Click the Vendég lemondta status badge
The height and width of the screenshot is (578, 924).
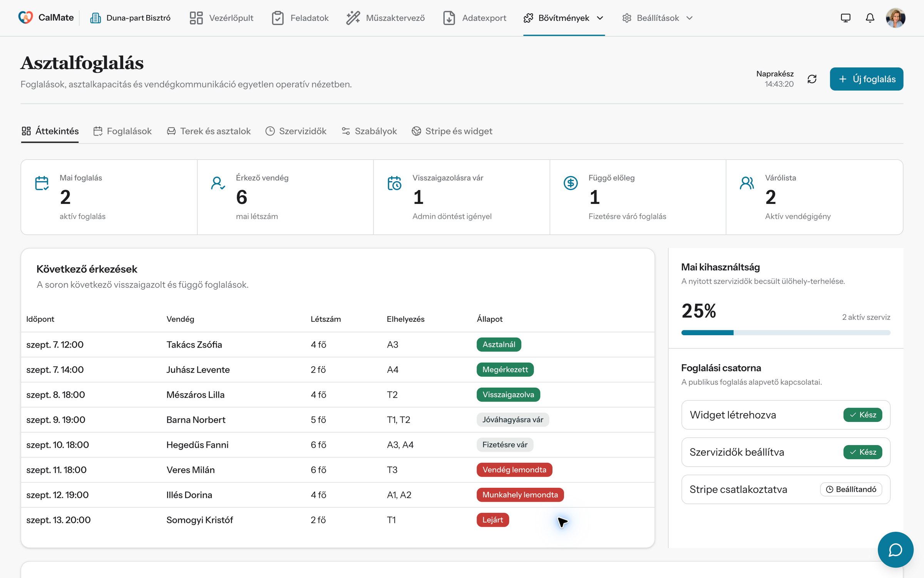pyautogui.click(x=514, y=470)
